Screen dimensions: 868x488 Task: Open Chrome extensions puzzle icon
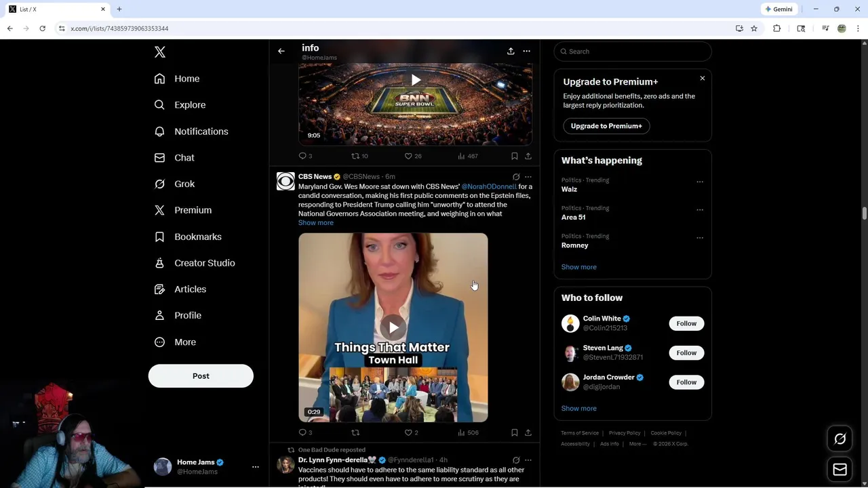click(x=777, y=28)
